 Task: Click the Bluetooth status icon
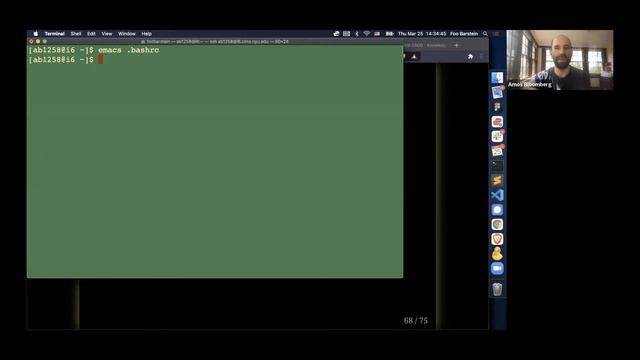[357, 34]
